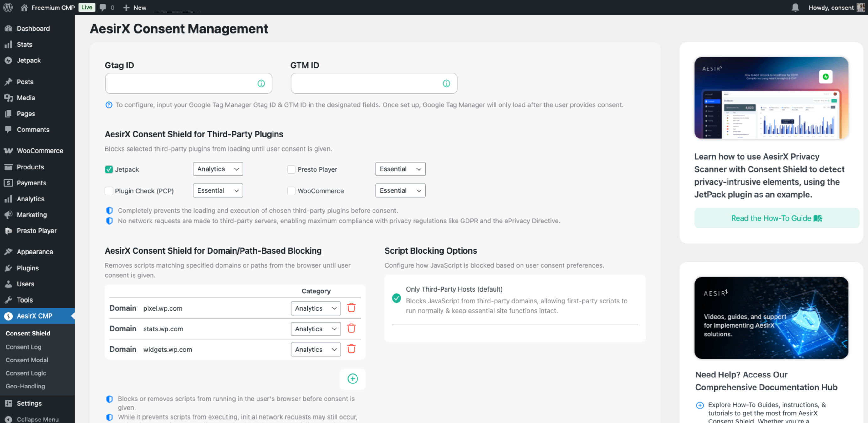The height and width of the screenshot is (423, 868).
Task: Change Presto Player category from Essential
Action: tap(400, 169)
